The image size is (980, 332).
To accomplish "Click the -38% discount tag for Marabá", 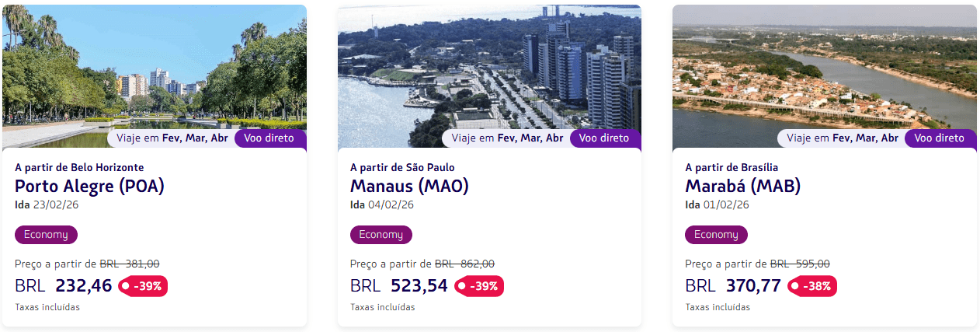I will point(812,286).
